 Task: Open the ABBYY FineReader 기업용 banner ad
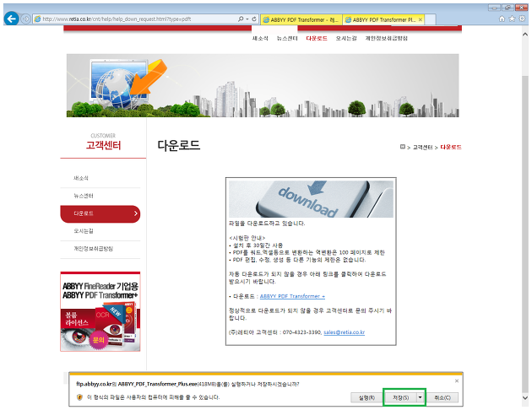pyautogui.click(x=100, y=311)
